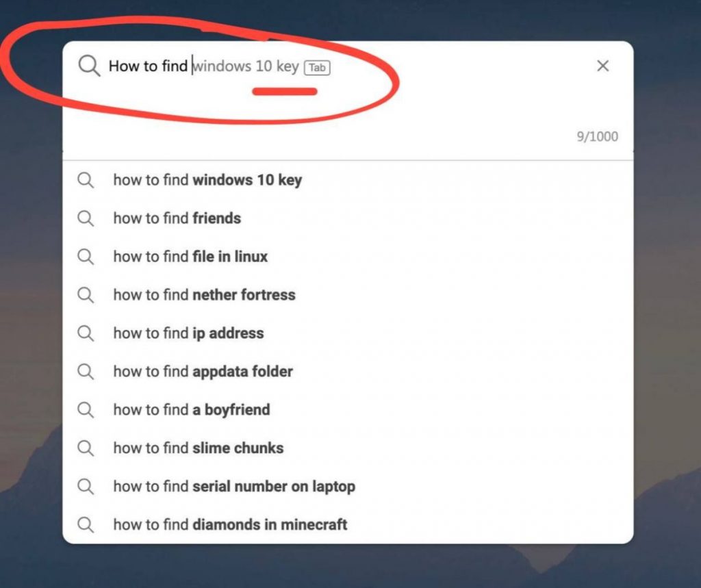Click magnifier icon beside 'slime chunks'
Viewport: 701px width, 588px height.
[x=86, y=448]
